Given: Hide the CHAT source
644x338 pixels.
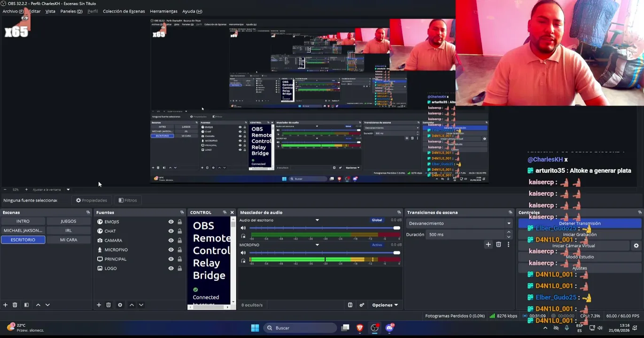Looking at the screenshot, I should pos(171,231).
